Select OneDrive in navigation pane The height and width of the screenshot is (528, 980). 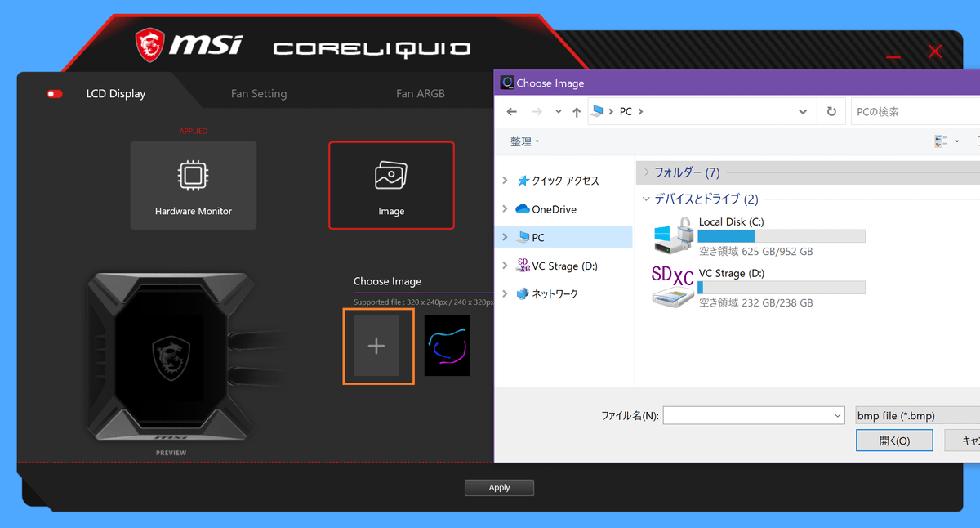coord(546,209)
